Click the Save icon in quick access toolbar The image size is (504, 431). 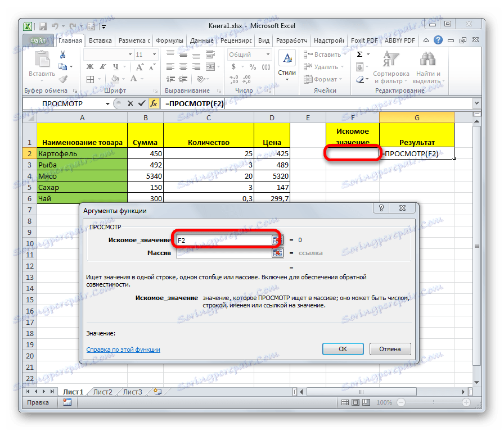(x=42, y=26)
